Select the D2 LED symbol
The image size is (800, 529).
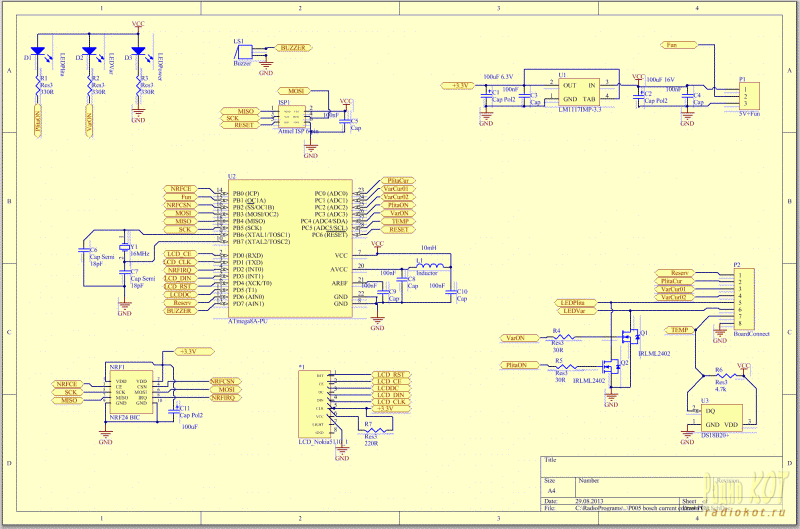coord(89,51)
